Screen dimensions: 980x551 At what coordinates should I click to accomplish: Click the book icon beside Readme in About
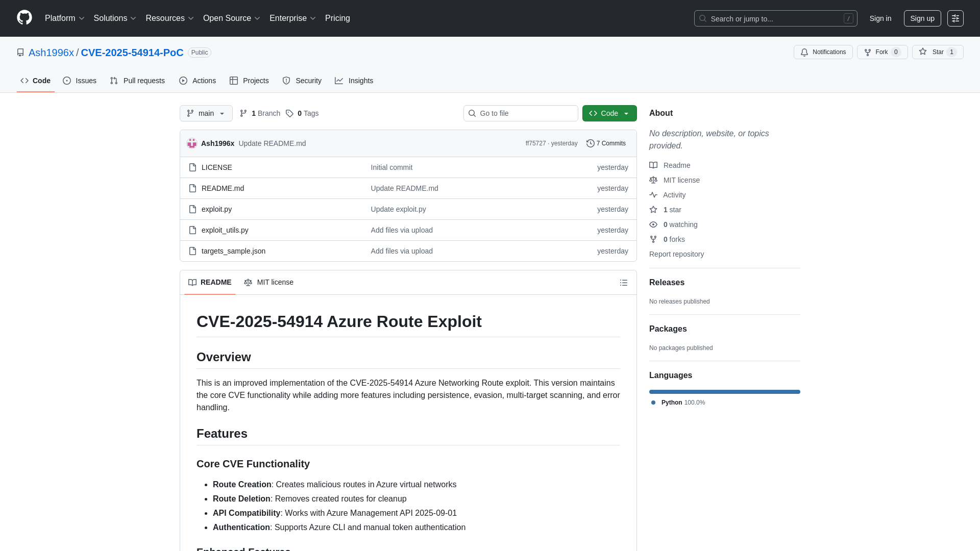point(653,165)
